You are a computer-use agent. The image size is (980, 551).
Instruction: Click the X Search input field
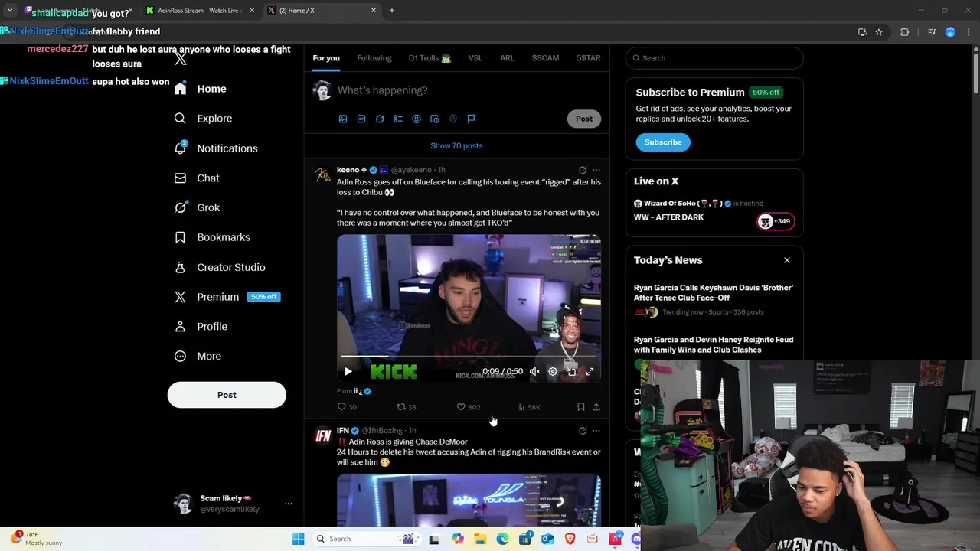pyautogui.click(x=714, y=58)
